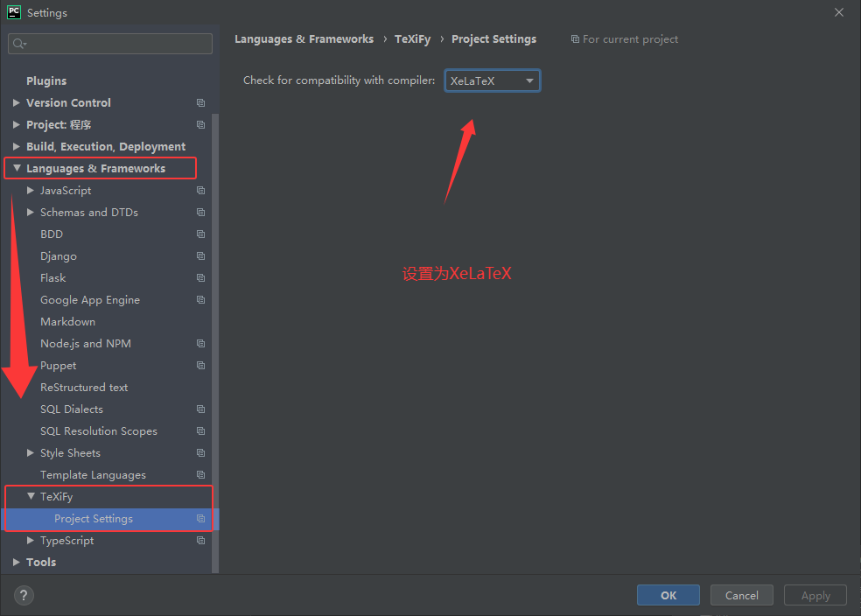The width and height of the screenshot is (861, 616).
Task: Click the project-level icon beside Node.js and NPM
Action: click(201, 344)
